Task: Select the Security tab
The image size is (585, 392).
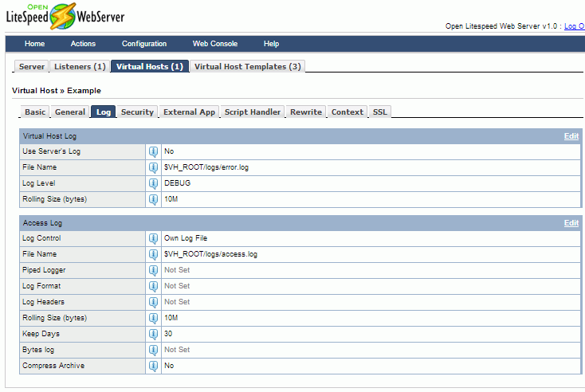Action: (137, 112)
